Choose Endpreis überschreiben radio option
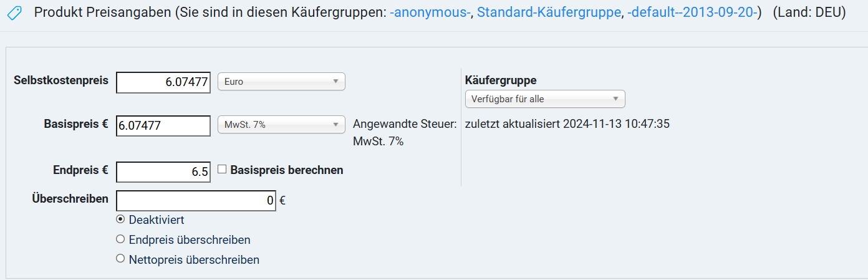This screenshot has height=280, width=868. coord(120,239)
